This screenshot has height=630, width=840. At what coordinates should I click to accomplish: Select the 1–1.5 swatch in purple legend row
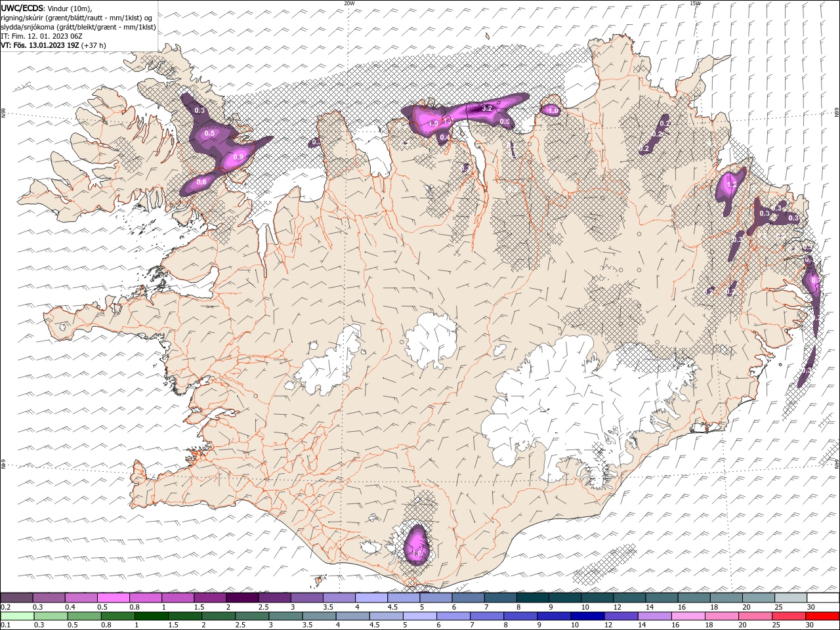[177, 598]
